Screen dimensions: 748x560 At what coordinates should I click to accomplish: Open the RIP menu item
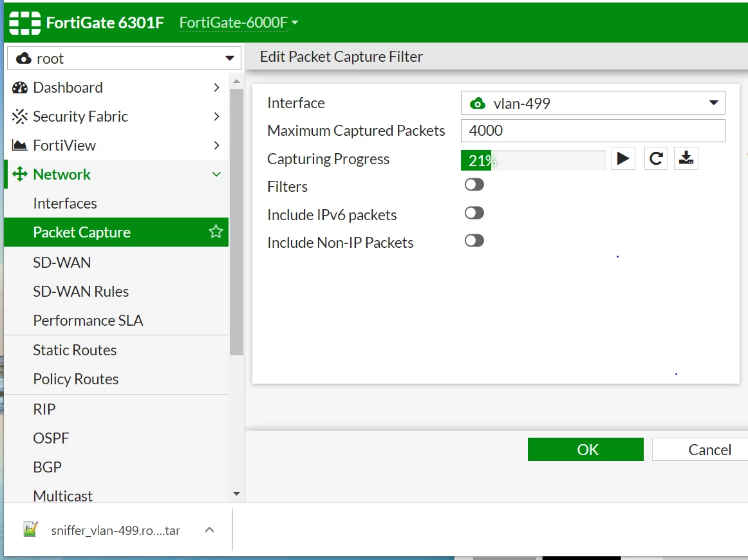coord(116,409)
